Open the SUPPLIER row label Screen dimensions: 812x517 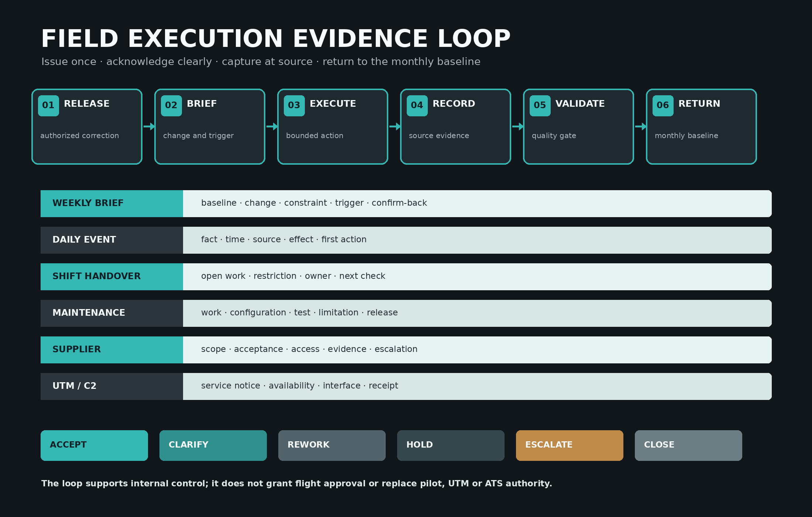coord(112,350)
